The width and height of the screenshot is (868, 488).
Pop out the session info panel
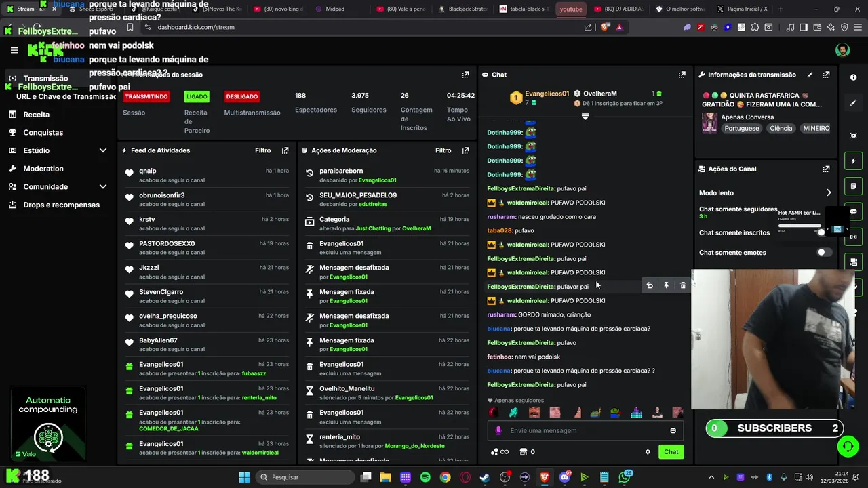[465, 75]
